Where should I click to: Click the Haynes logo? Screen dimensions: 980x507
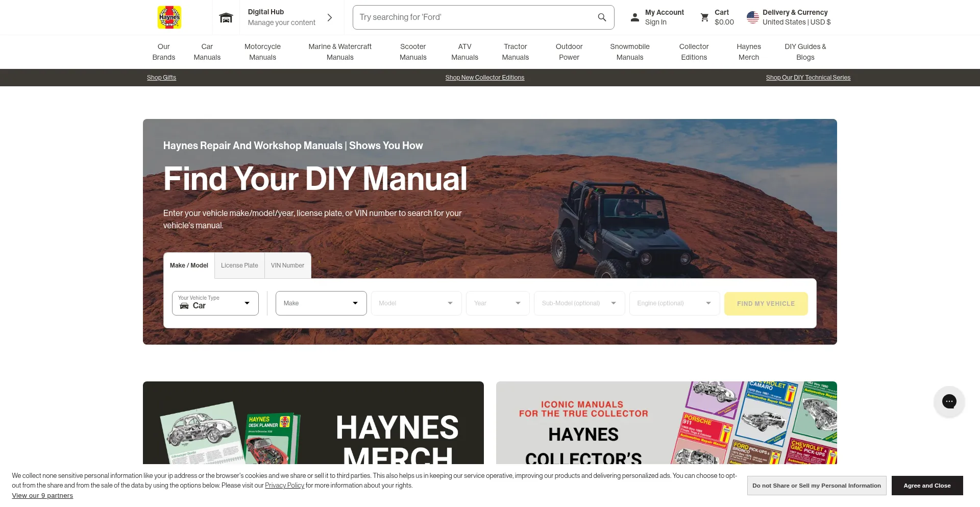click(169, 17)
